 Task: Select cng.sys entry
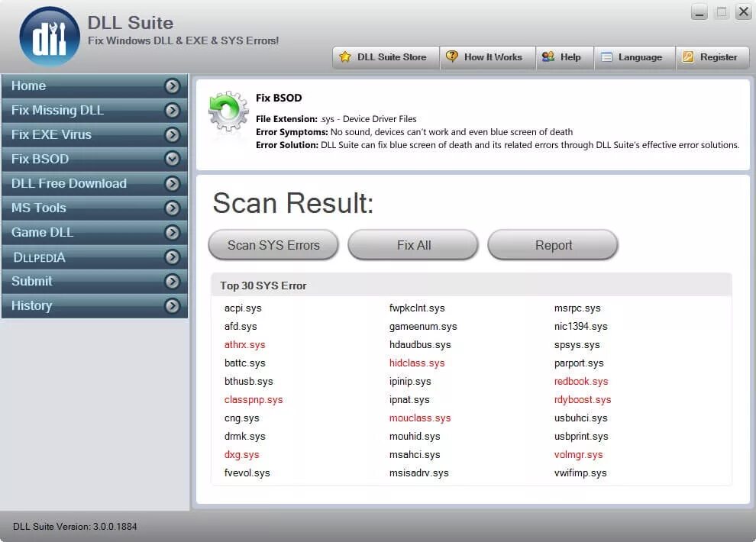pyautogui.click(x=241, y=418)
